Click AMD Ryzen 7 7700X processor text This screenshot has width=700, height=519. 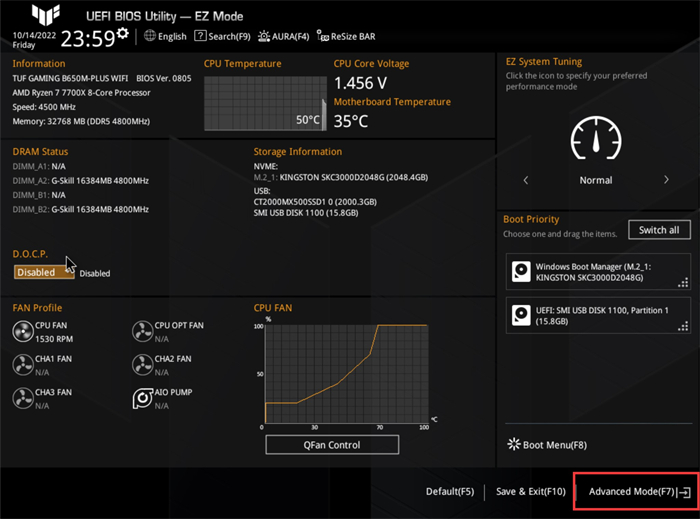81,93
